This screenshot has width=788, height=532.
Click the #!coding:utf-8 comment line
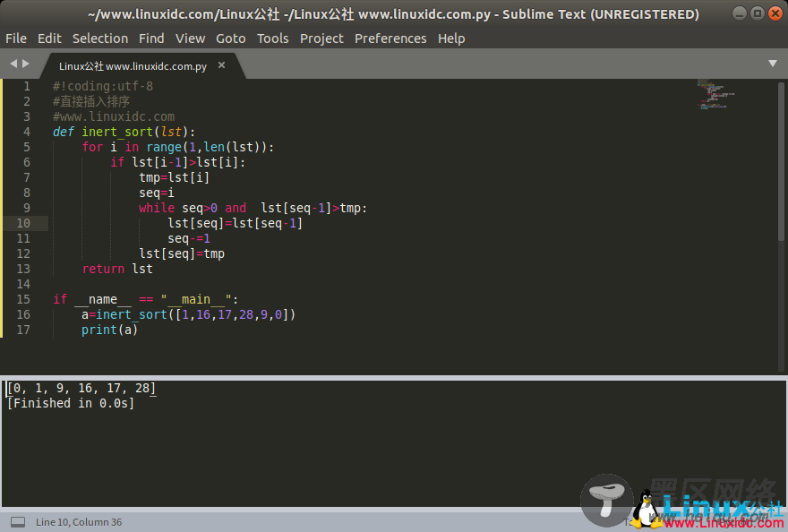coord(103,86)
